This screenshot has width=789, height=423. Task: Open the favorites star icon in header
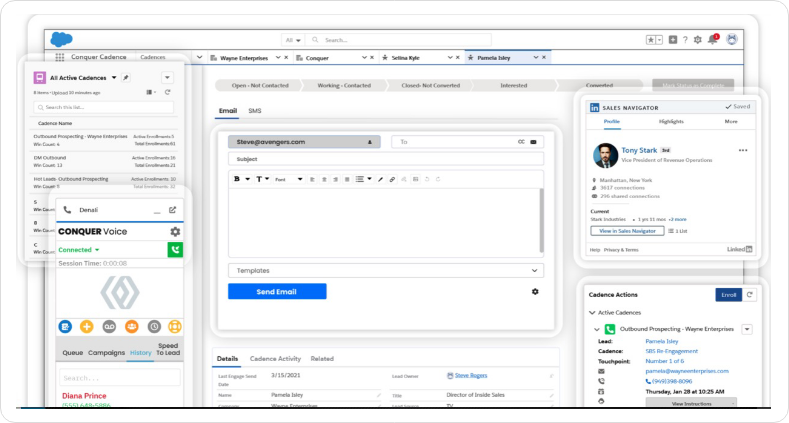651,40
